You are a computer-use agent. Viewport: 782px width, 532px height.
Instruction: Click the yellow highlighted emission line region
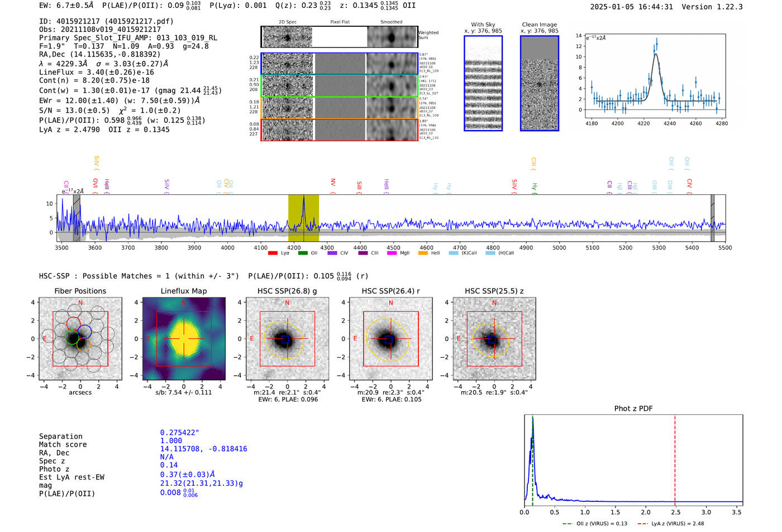tap(303, 218)
